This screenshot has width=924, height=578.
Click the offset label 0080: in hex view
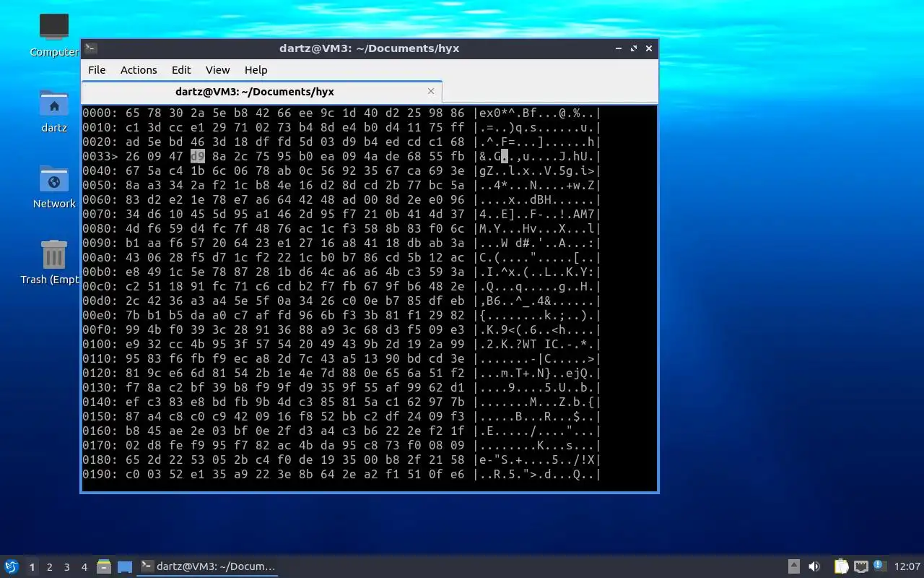(100, 228)
